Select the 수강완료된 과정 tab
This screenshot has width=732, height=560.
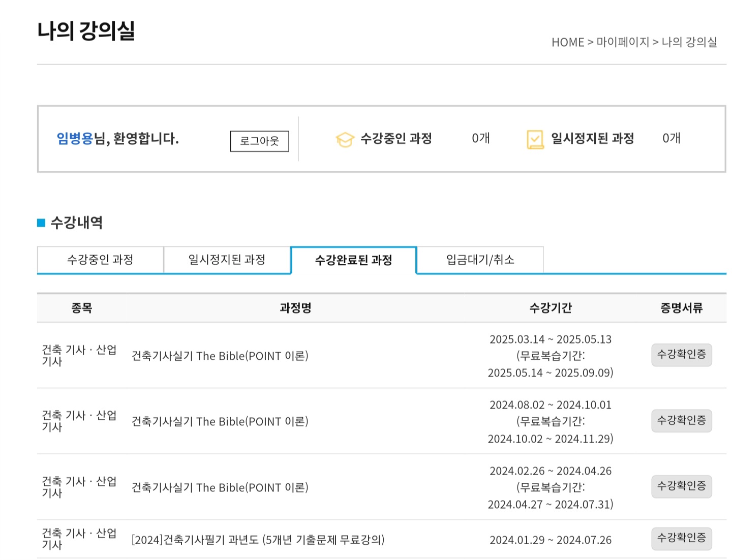(x=353, y=260)
